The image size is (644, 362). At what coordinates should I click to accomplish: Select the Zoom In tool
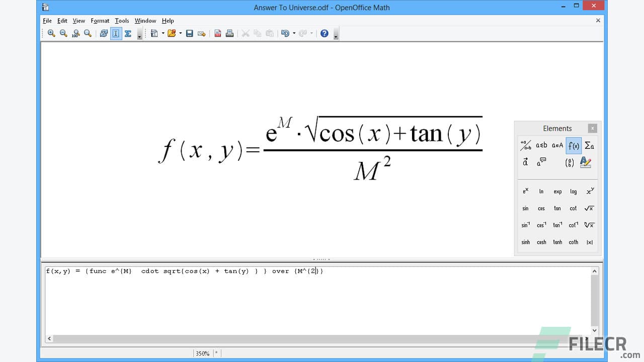pyautogui.click(x=51, y=33)
